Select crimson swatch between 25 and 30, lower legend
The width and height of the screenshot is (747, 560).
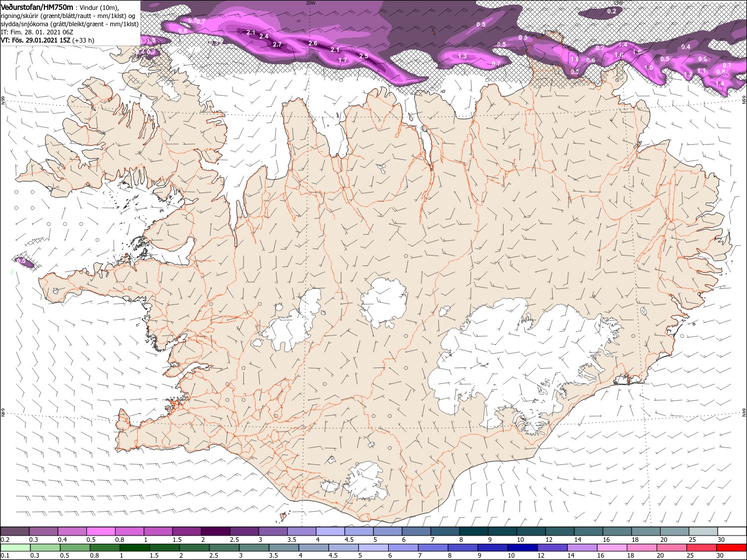pos(701,548)
